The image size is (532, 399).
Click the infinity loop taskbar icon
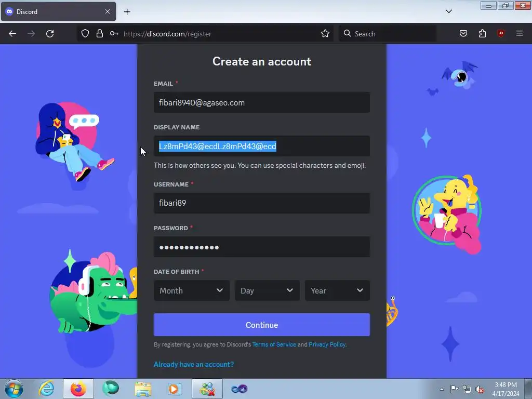(240, 389)
